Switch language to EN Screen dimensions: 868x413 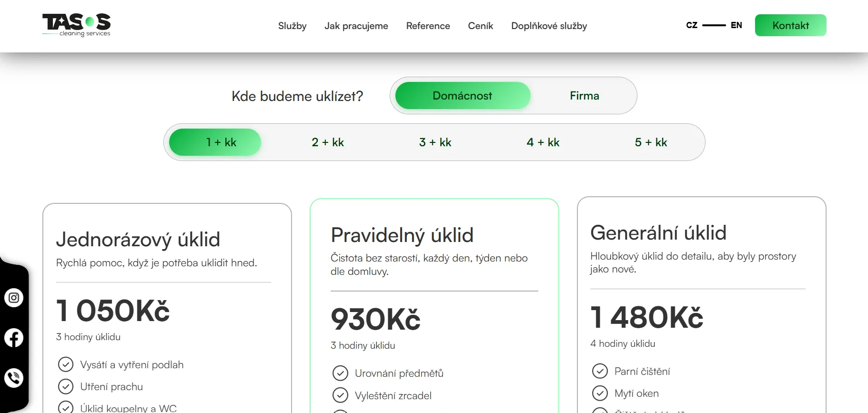[x=736, y=25]
